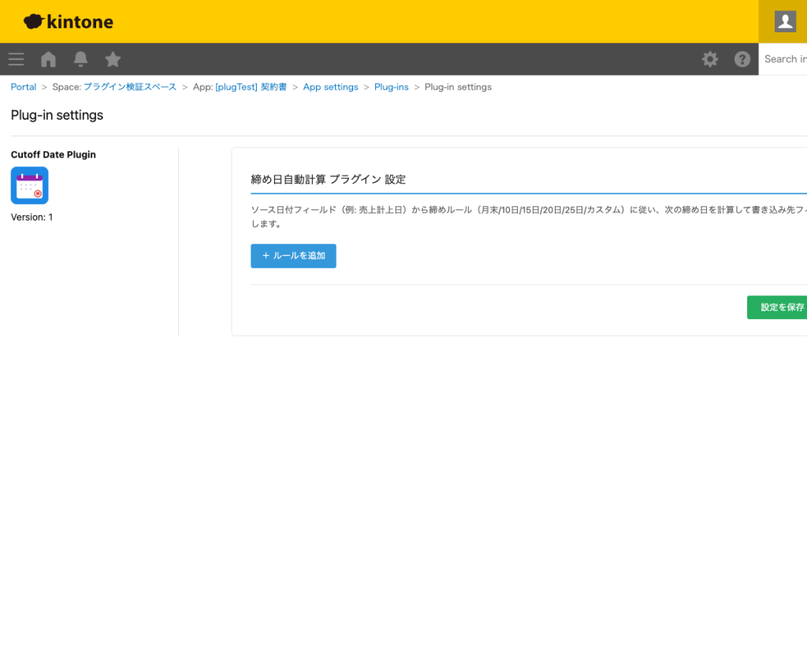Open the settings gear icon
Image resolution: width=807 pixels, height=672 pixels.
point(710,59)
